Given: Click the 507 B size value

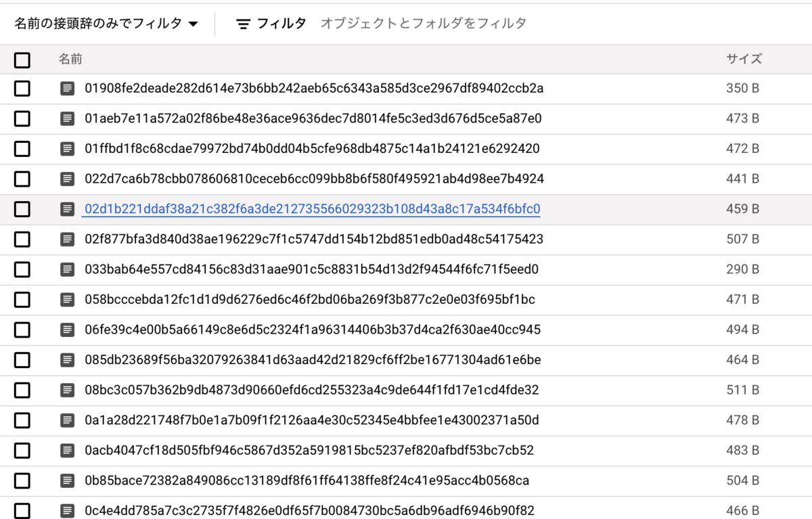Looking at the screenshot, I should [742, 240].
